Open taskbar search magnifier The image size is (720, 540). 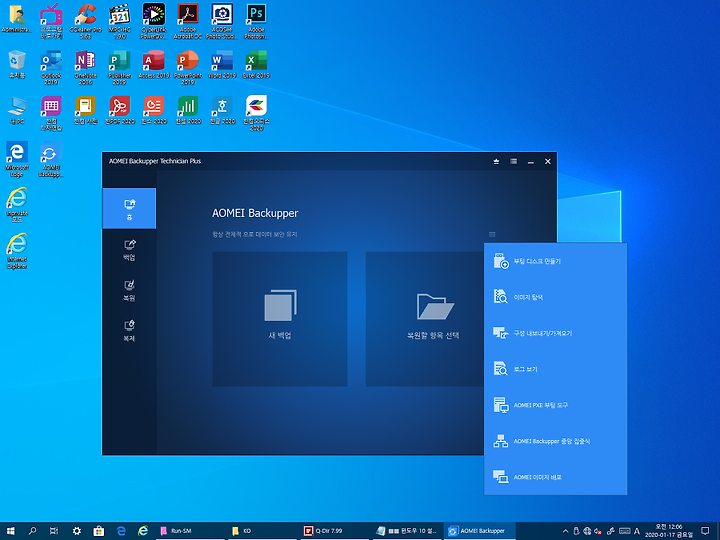32,531
